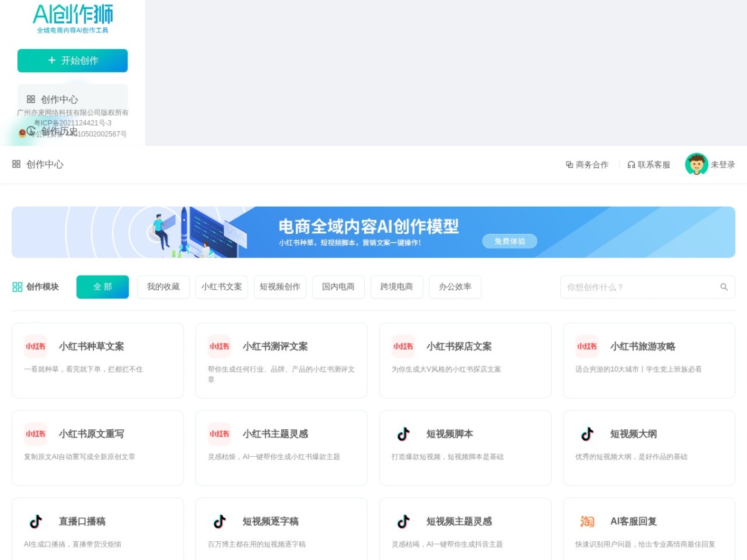Click the user avatar icon
Viewport: 747px width, 560px height.
pyautogui.click(x=697, y=164)
